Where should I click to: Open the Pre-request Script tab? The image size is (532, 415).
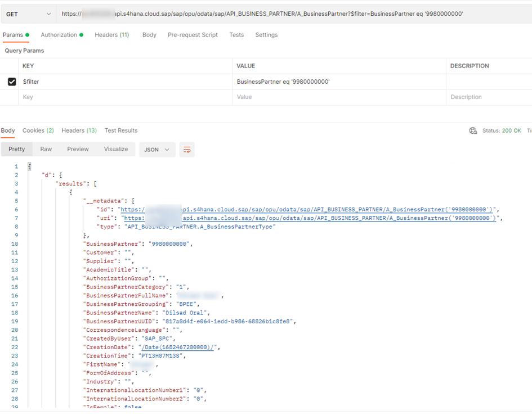[x=193, y=35]
